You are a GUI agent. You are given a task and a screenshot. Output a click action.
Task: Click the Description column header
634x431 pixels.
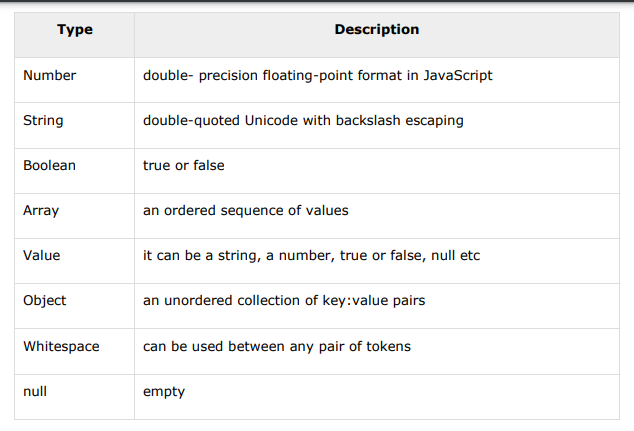point(377,30)
